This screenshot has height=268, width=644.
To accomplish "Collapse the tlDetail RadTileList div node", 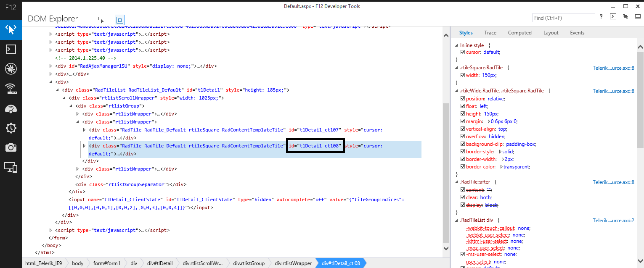I will pyautogui.click(x=58, y=90).
